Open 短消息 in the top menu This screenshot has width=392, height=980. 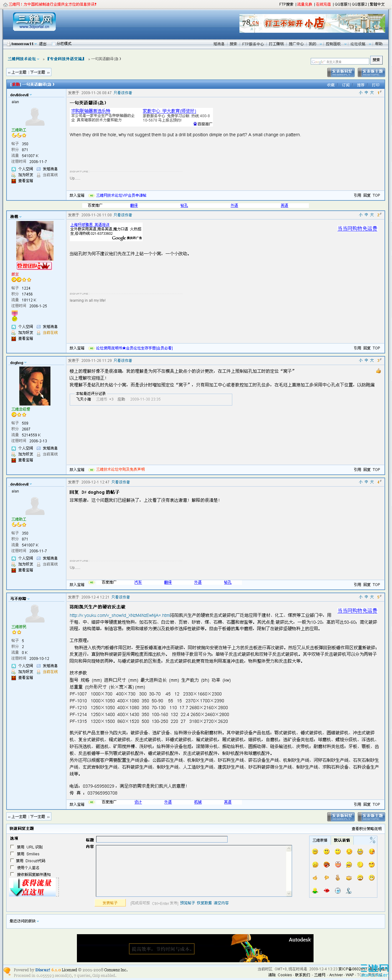[x=219, y=44]
